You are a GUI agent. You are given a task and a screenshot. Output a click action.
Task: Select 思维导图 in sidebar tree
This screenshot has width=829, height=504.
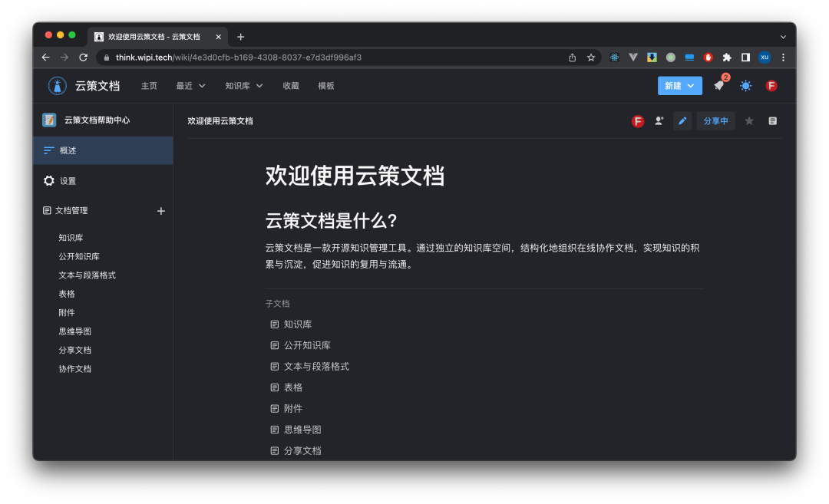(75, 331)
